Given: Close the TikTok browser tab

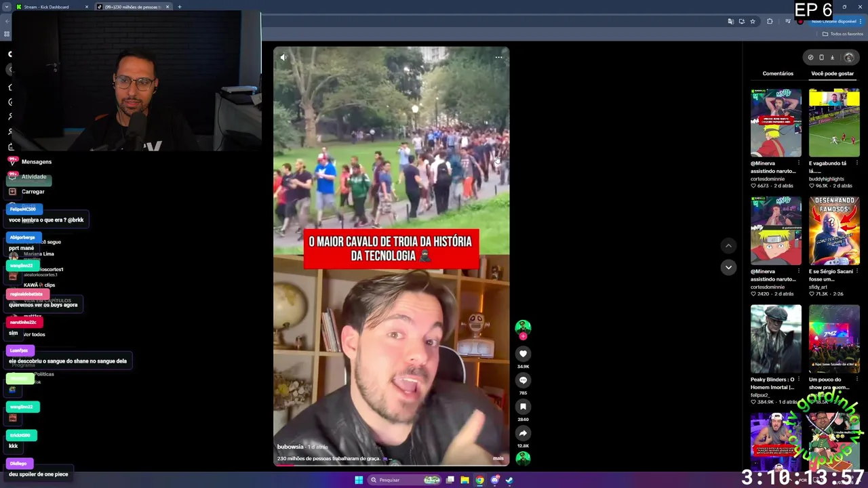Looking at the screenshot, I should 167,7.
